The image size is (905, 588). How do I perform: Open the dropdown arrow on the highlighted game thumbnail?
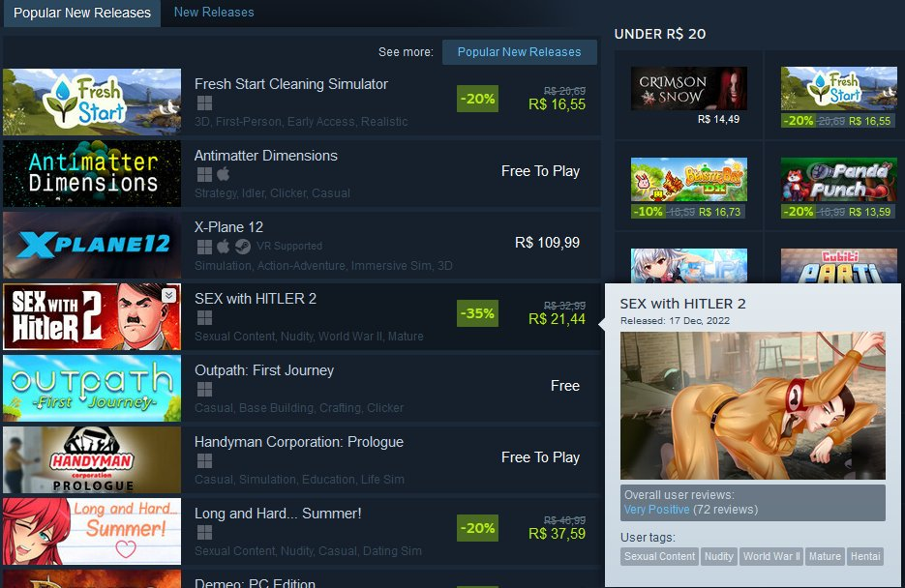(x=168, y=296)
